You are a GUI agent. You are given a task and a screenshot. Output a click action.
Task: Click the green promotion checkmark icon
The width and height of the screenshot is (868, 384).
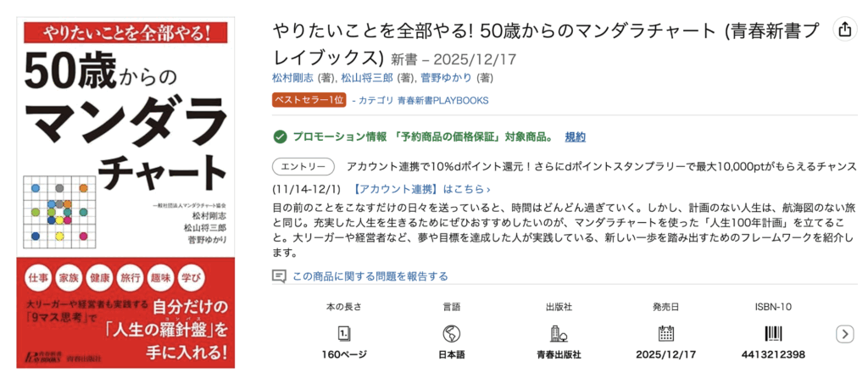click(280, 137)
